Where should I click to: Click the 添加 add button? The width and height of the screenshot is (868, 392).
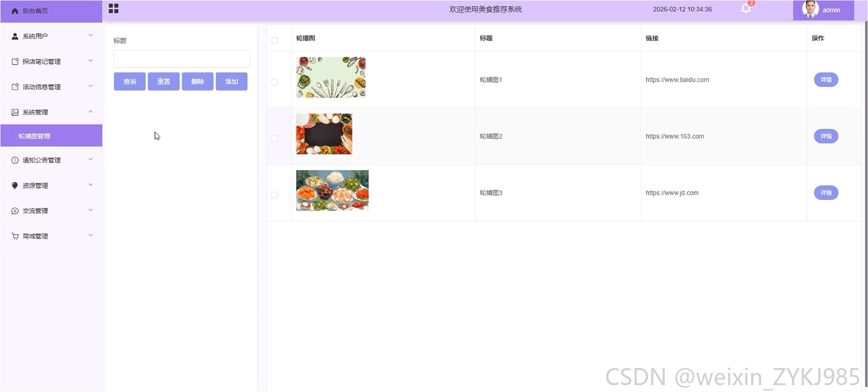[x=232, y=82]
